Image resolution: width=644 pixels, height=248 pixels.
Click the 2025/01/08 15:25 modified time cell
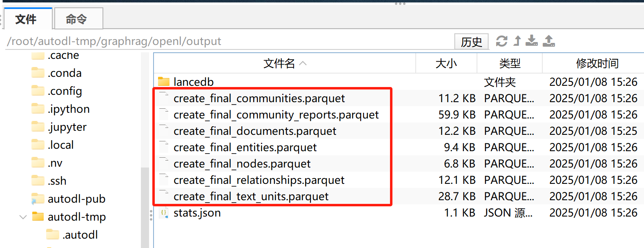click(593, 131)
